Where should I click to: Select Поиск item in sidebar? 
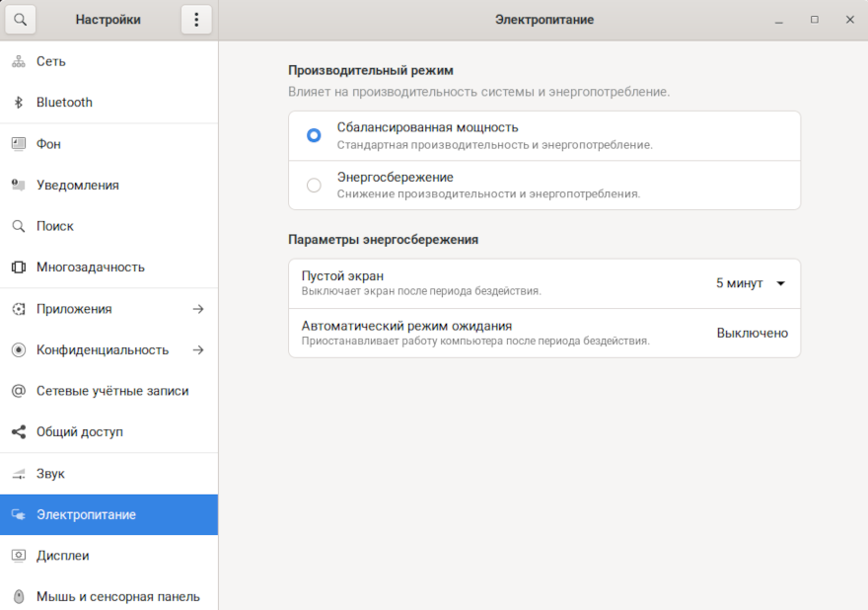55,226
